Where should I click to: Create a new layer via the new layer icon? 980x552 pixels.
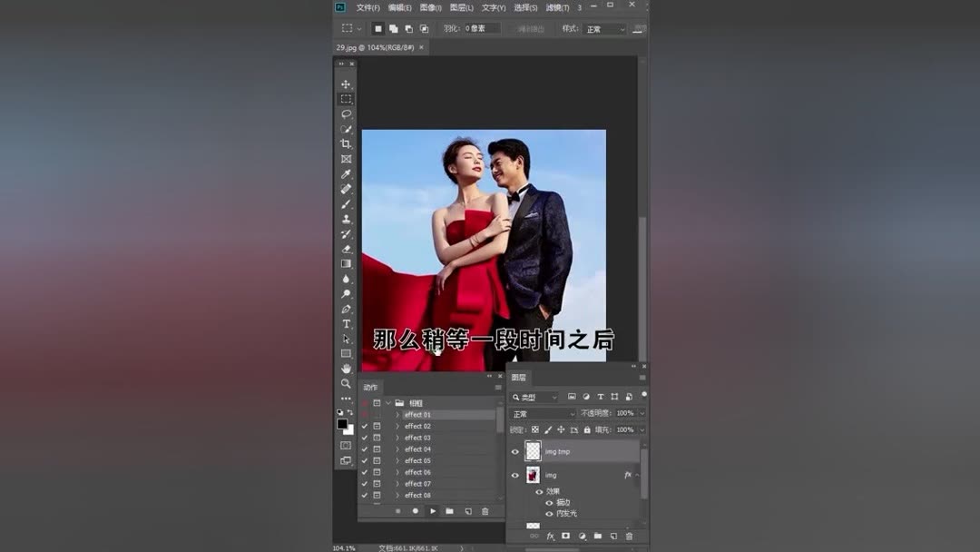pos(613,537)
